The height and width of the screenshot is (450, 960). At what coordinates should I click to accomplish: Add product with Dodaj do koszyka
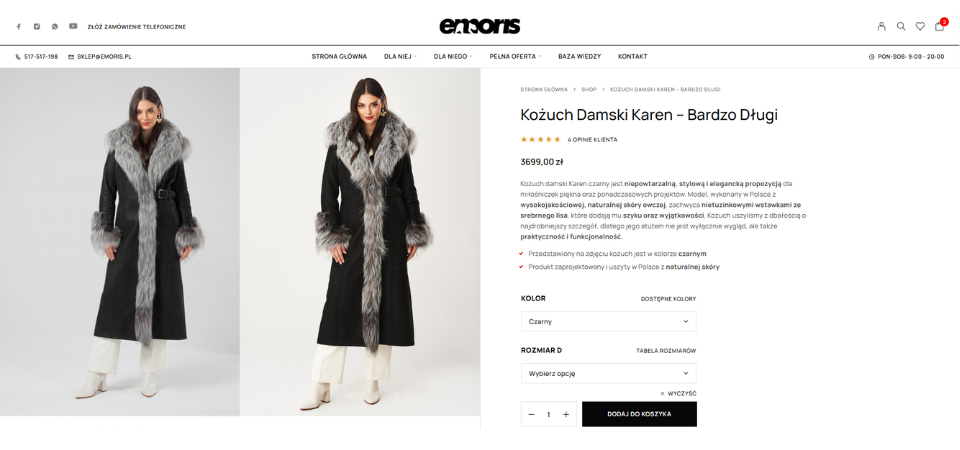[x=639, y=414]
